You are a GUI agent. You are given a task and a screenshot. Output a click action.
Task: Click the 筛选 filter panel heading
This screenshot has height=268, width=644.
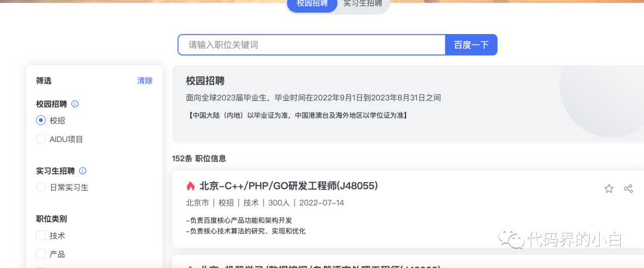(44, 81)
